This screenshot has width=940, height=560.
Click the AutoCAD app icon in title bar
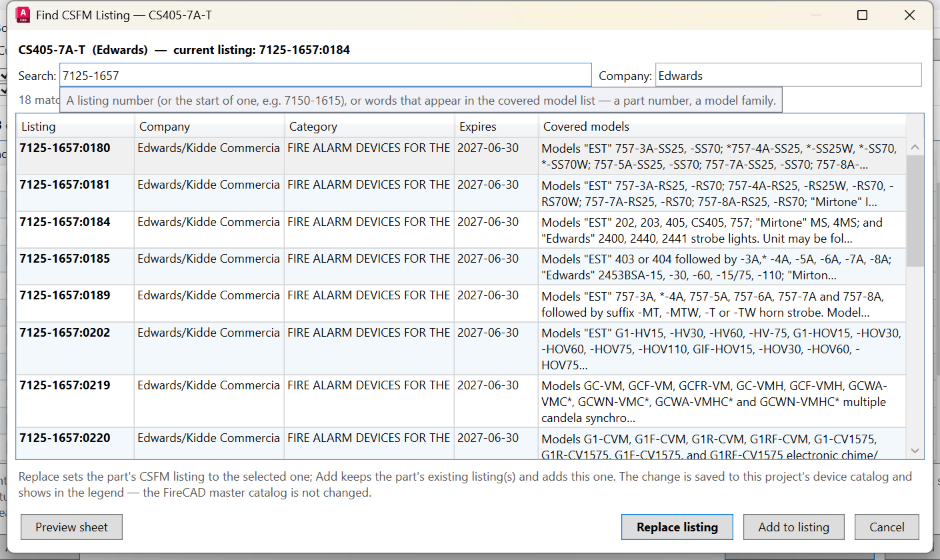click(23, 15)
